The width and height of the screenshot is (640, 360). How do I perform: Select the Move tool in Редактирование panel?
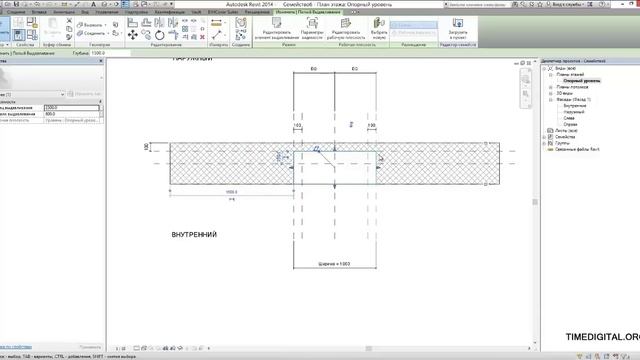tap(132, 35)
